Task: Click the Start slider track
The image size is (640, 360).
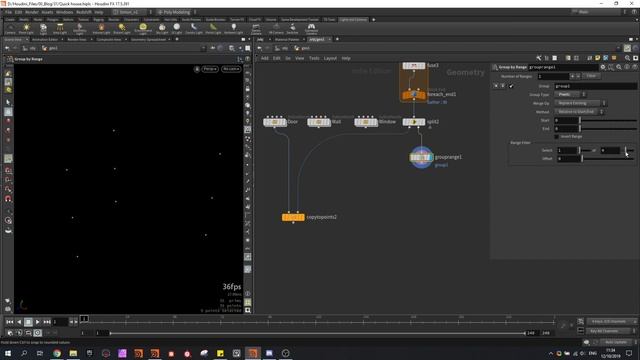Action: coord(608,120)
